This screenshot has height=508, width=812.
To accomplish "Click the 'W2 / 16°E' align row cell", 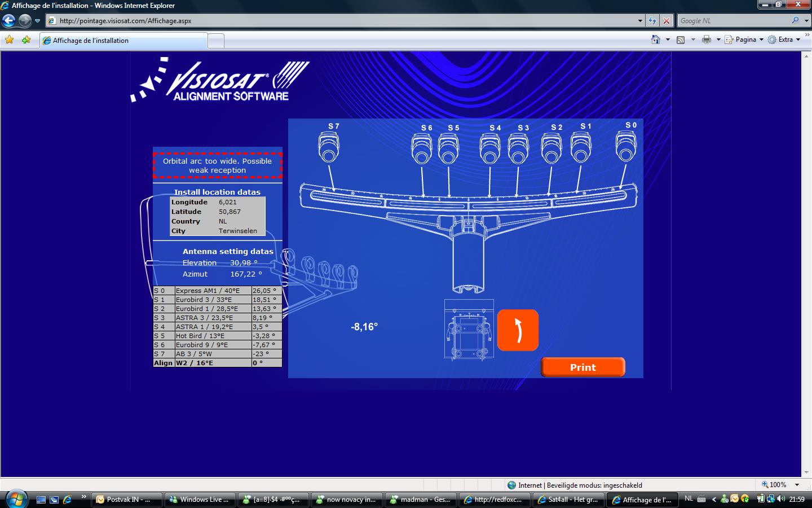I will [213, 363].
